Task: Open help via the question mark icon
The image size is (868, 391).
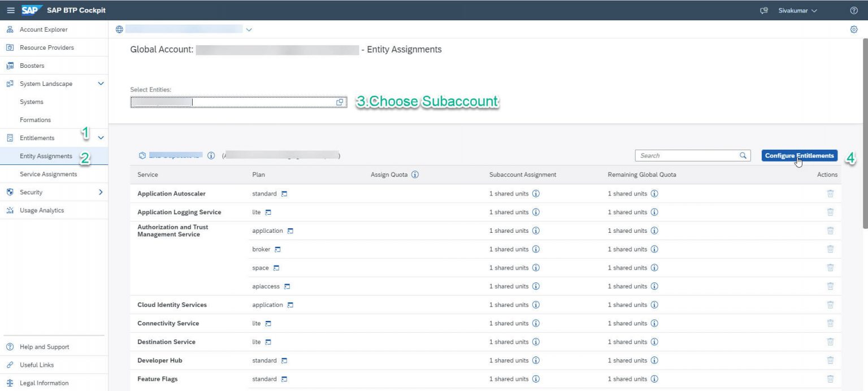Action: (x=855, y=10)
